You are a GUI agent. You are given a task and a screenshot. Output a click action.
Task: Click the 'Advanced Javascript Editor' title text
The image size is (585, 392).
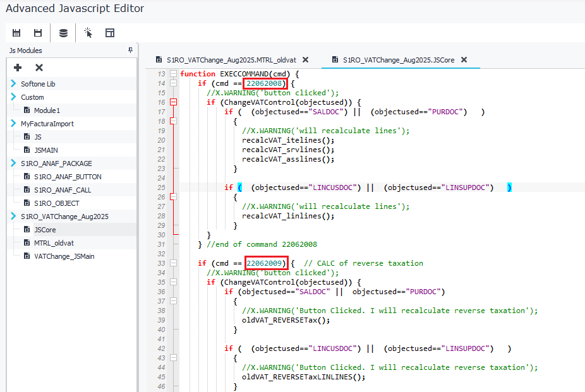(75, 8)
